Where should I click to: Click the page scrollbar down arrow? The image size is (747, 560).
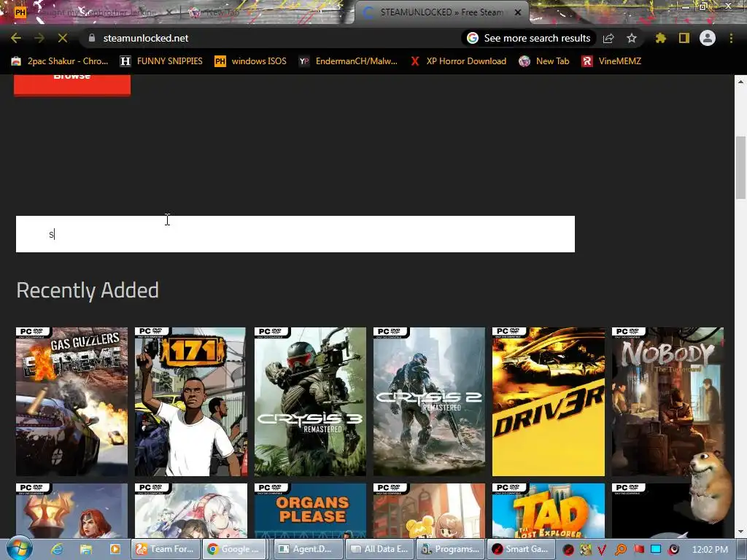(740, 532)
